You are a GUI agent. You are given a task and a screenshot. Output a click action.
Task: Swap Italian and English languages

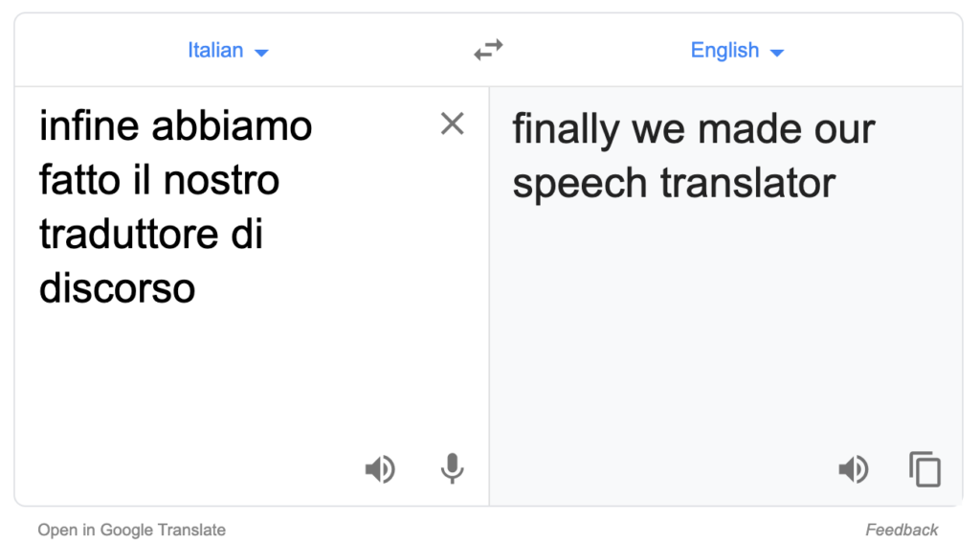[488, 50]
